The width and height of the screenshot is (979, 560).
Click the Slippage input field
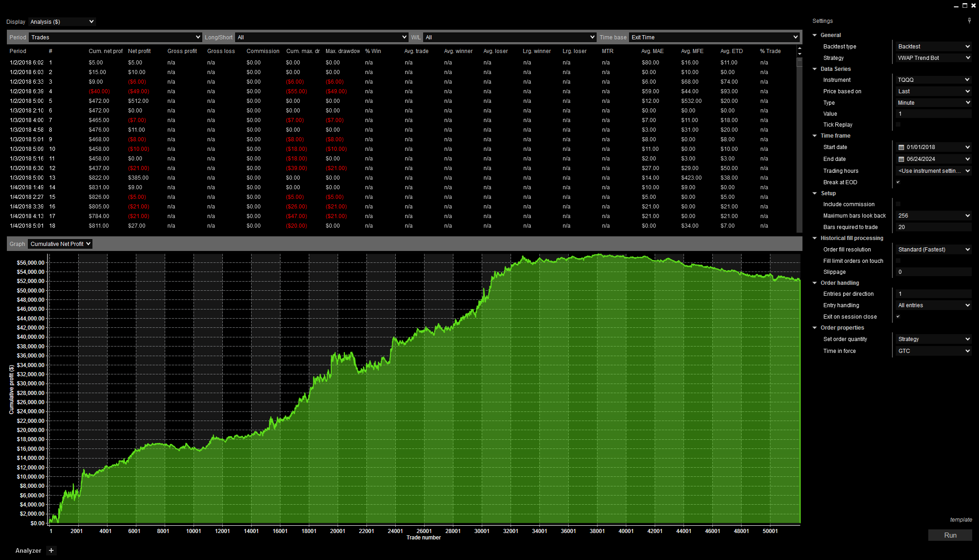coord(933,272)
